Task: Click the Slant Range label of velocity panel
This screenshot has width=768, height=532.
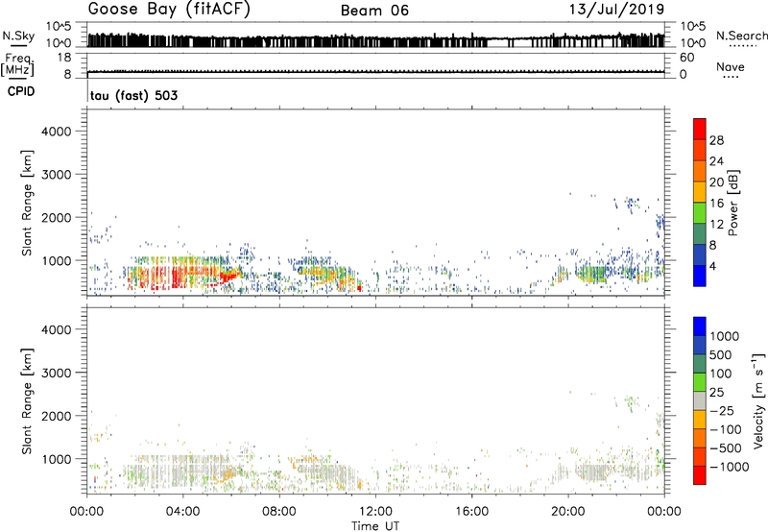Action: click(x=27, y=400)
